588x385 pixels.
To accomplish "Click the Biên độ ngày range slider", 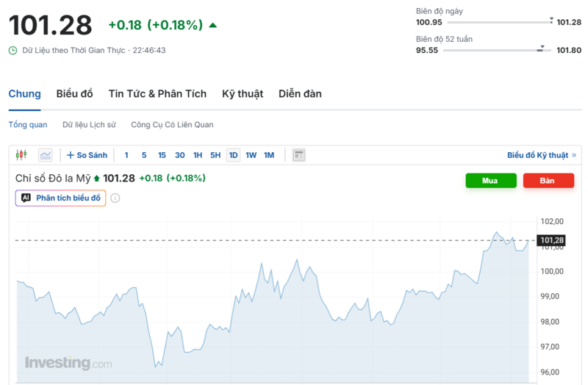I will pos(500,22).
